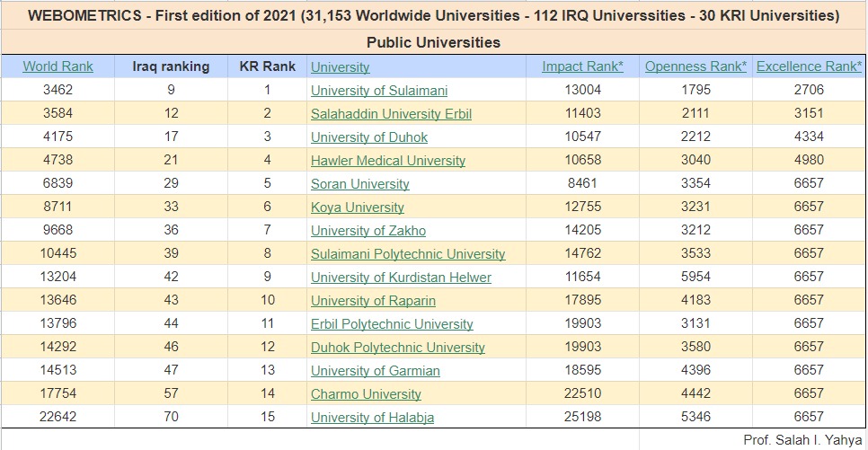Select world rank cell 17754
Image resolution: width=868 pixels, height=450 pixels.
tap(58, 393)
